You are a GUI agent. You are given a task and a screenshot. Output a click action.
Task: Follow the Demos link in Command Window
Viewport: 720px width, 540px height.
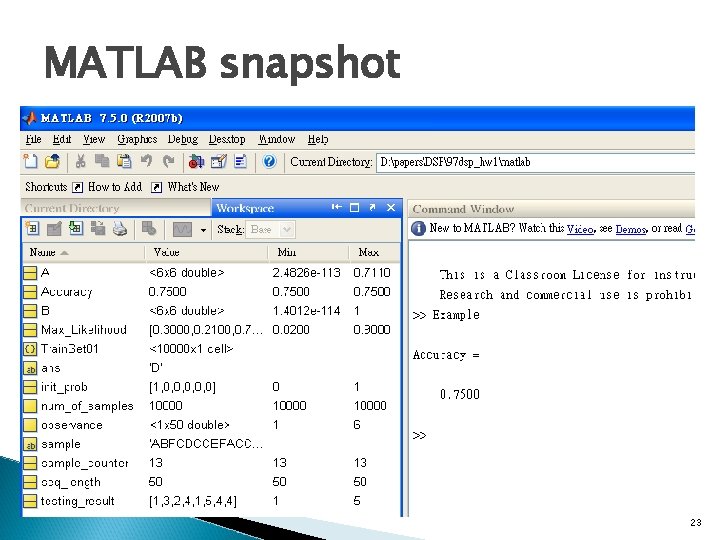(x=631, y=229)
